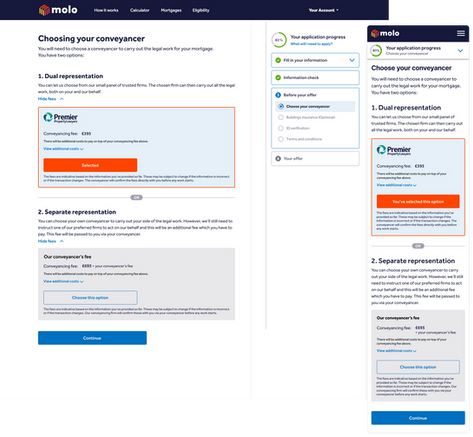Click Your application progress title in desktop sidebar
Image resolution: width=473 pixels, height=437 pixels.
[x=318, y=37]
